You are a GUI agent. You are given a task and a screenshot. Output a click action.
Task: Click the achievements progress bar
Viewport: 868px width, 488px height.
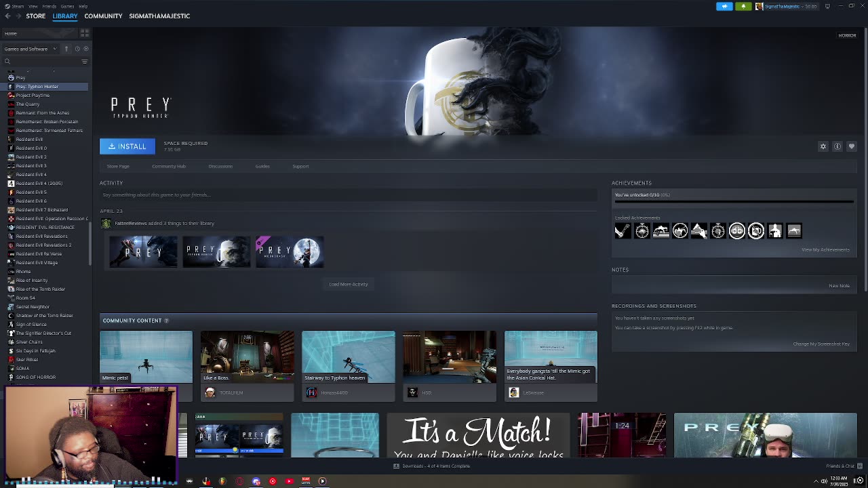734,201
